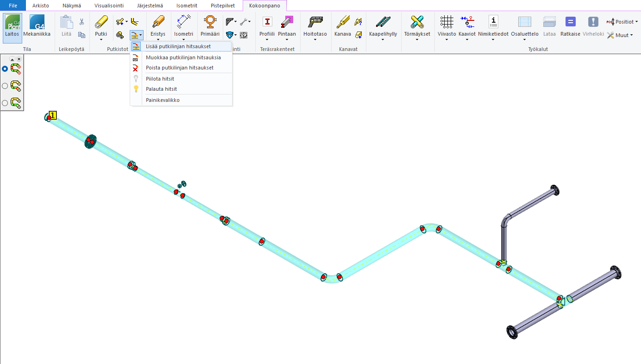Open the File menu button
Image resolution: width=641 pixels, height=364 pixels.
(13, 6)
